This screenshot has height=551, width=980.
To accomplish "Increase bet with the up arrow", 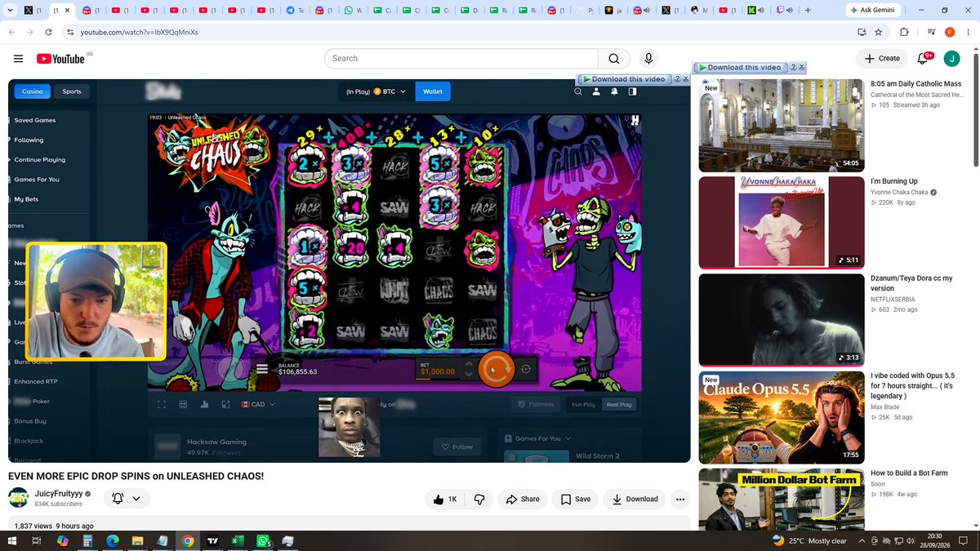I will [468, 364].
